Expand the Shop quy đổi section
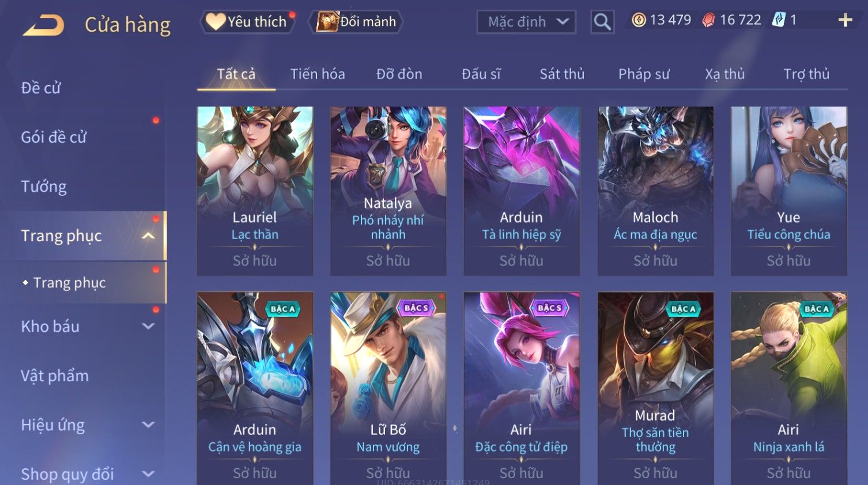This screenshot has width=868, height=485. (x=148, y=474)
